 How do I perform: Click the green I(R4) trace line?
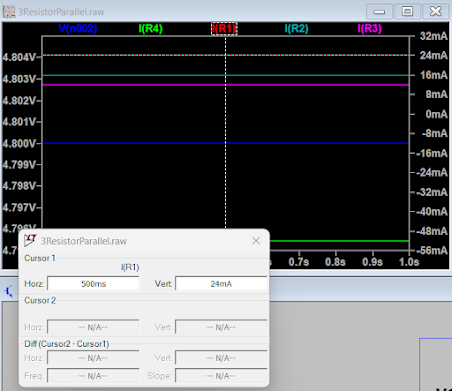[x=339, y=241]
